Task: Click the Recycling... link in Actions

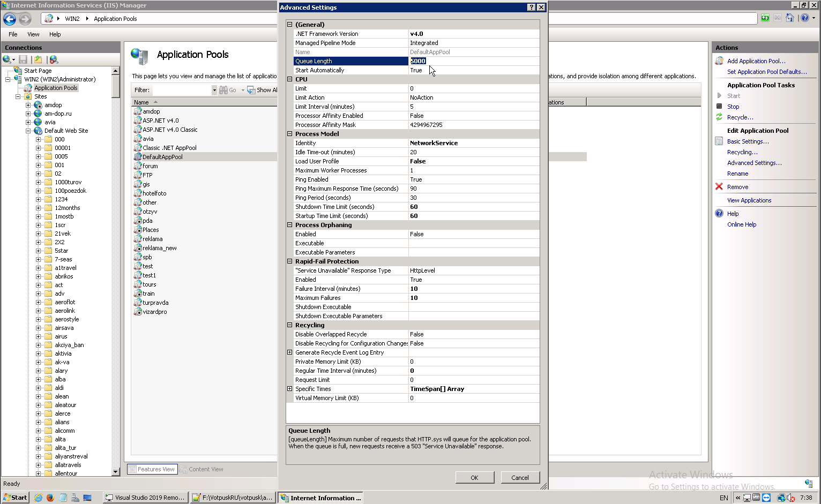Action: coord(742,152)
